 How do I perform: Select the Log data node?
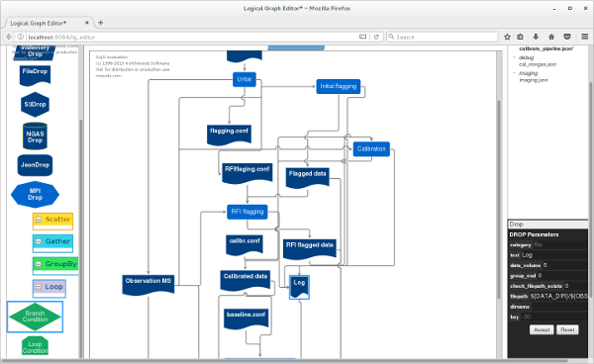pyautogui.click(x=299, y=287)
